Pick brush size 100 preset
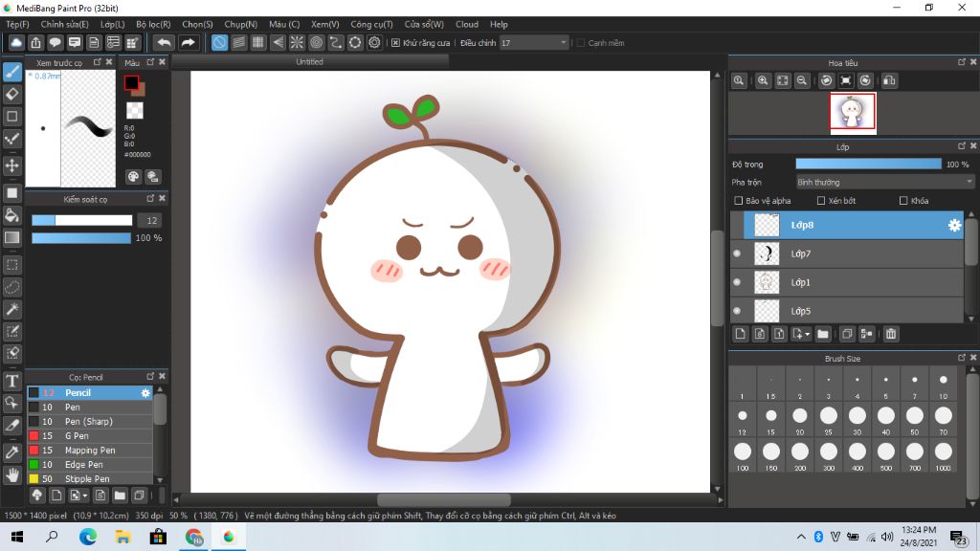The image size is (980, 551). 743,454
